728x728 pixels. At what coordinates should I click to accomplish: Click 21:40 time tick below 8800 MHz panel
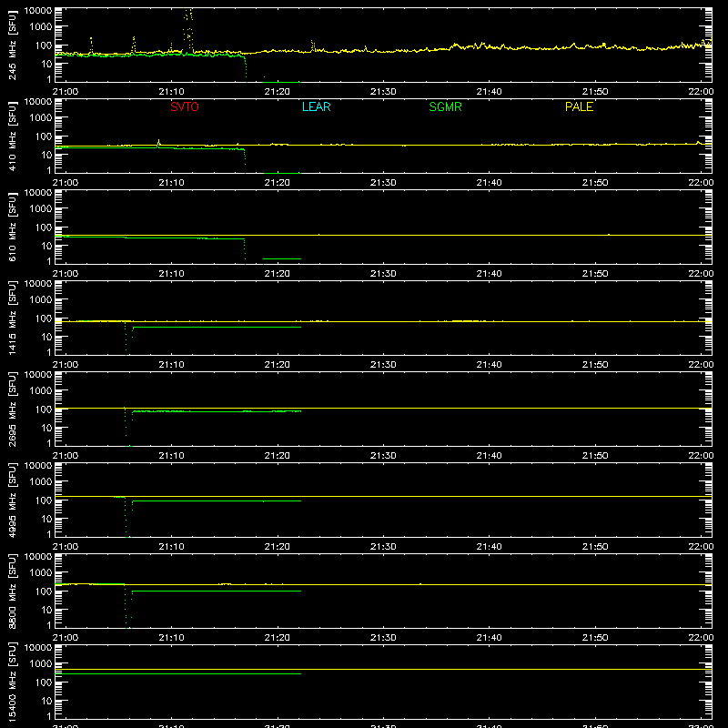(x=489, y=638)
